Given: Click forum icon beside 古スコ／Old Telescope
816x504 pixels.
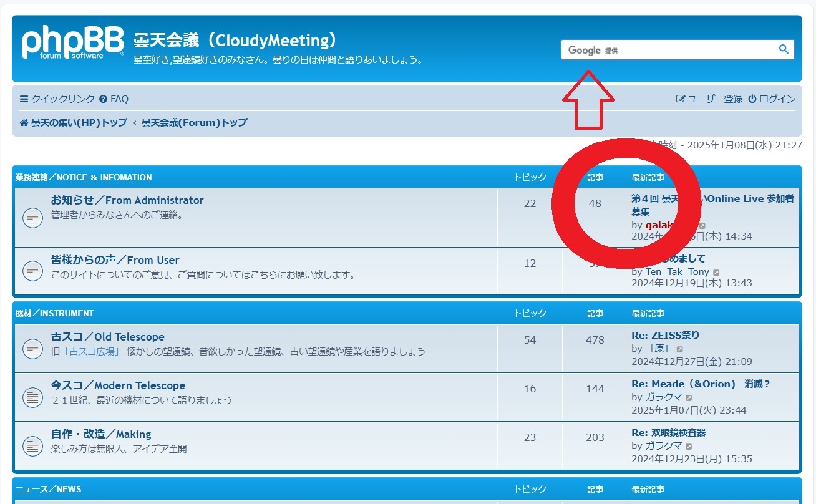Looking at the screenshot, I should click(x=32, y=349).
